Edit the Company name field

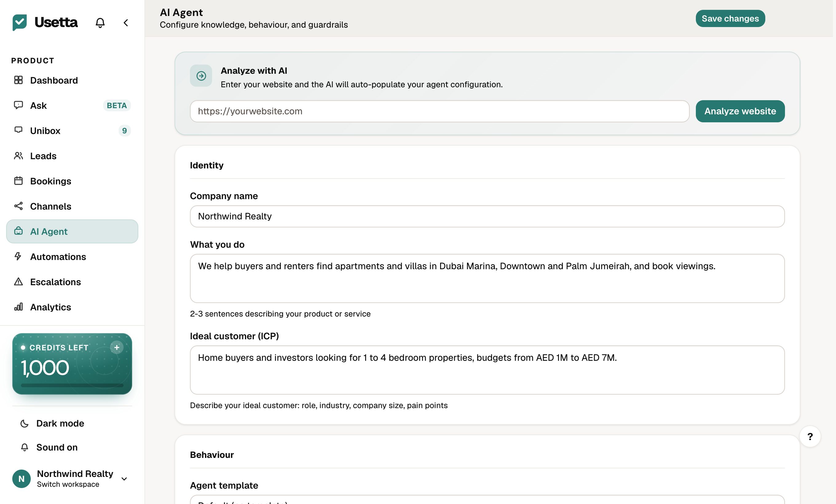coord(487,216)
